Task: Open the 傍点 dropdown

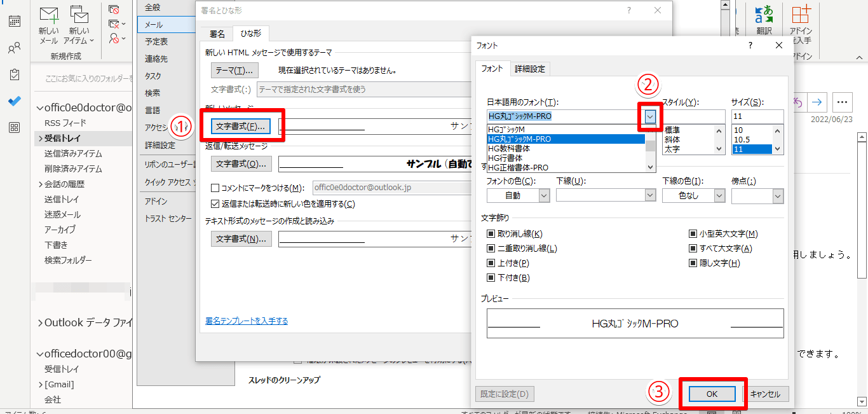Action: click(x=778, y=196)
